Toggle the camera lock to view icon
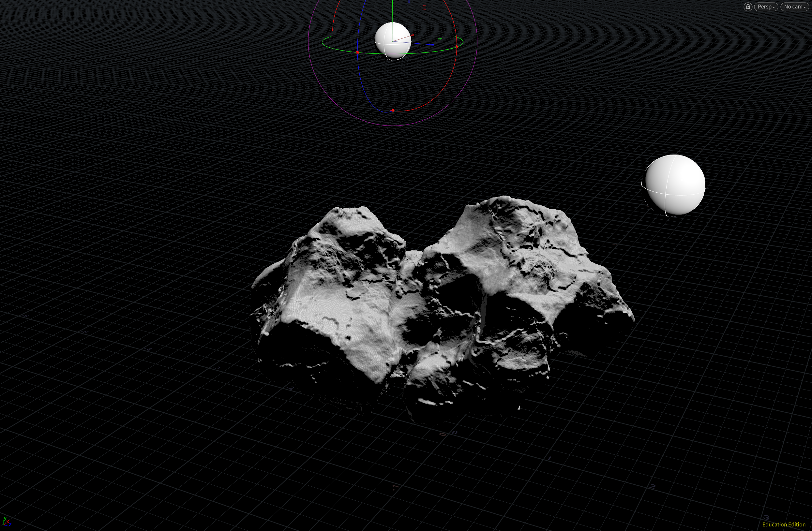Viewport: 812px width, 531px height. (x=747, y=7)
